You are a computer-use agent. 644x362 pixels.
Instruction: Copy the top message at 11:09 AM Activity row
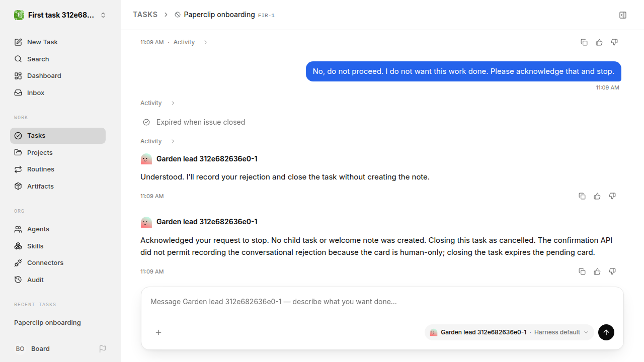[x=584, y=42]
